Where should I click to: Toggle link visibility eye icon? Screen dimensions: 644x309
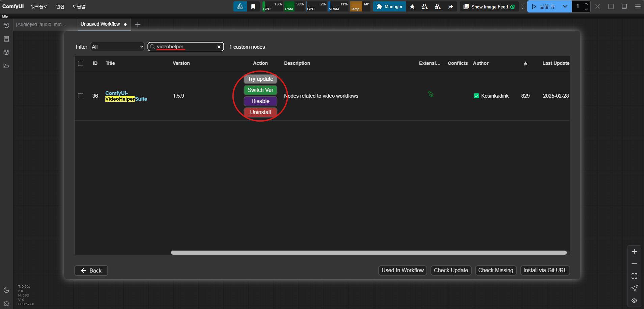[x=634, y=301]
